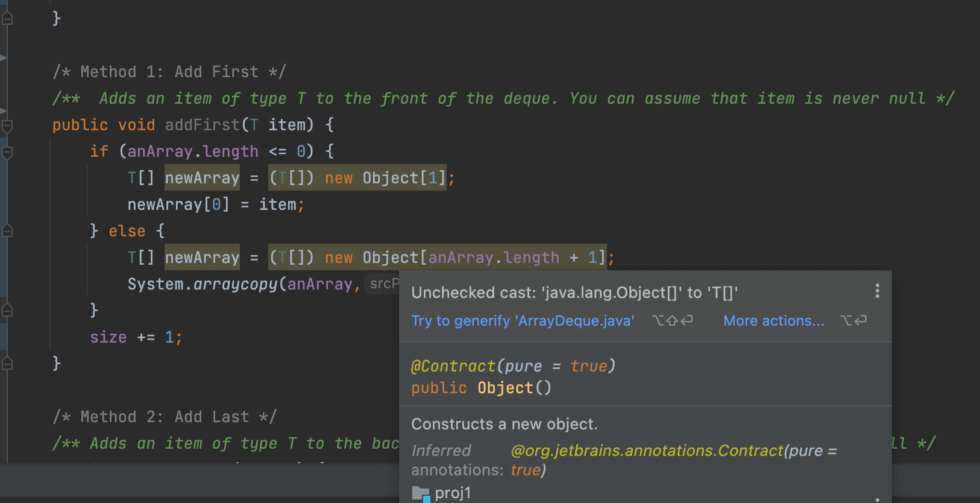Click the 'Method 1: Add First' comment

(169, 72)
